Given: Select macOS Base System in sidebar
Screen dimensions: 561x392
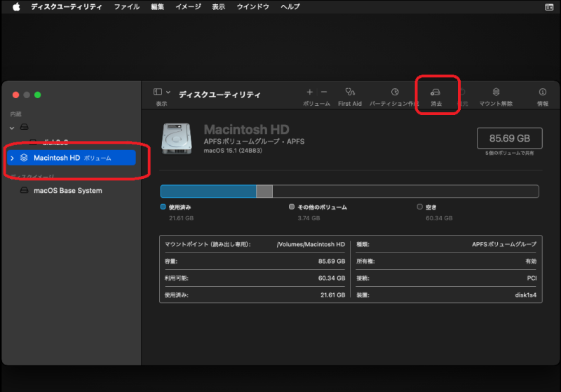Looking at the screenshot, I should pos(67,191).
